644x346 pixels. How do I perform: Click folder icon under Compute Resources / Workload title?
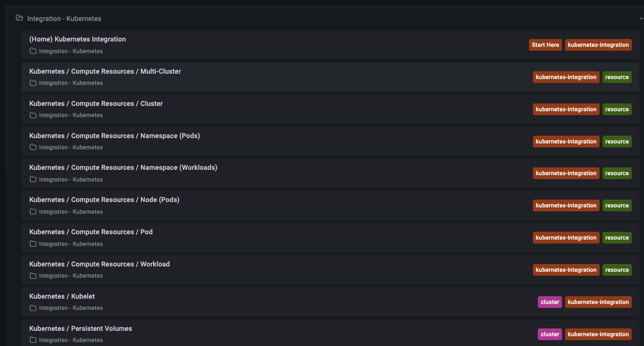(x=33, y=276)
